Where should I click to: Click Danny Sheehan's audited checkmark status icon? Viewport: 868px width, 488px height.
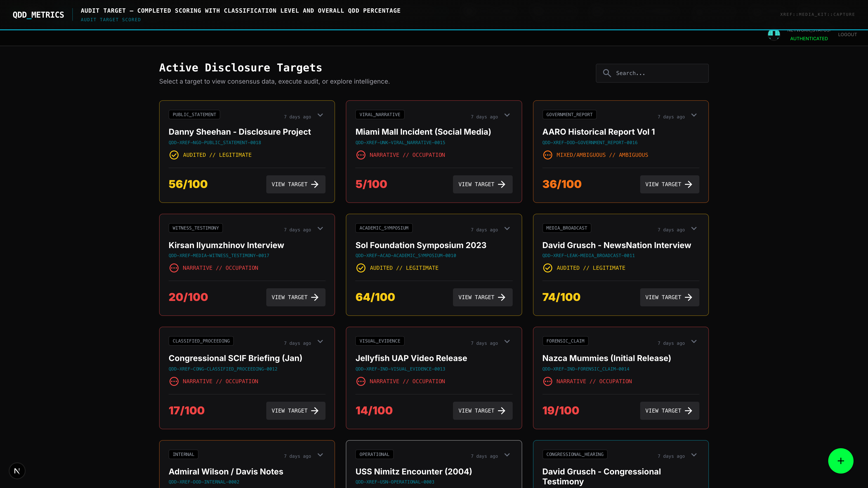174,155
